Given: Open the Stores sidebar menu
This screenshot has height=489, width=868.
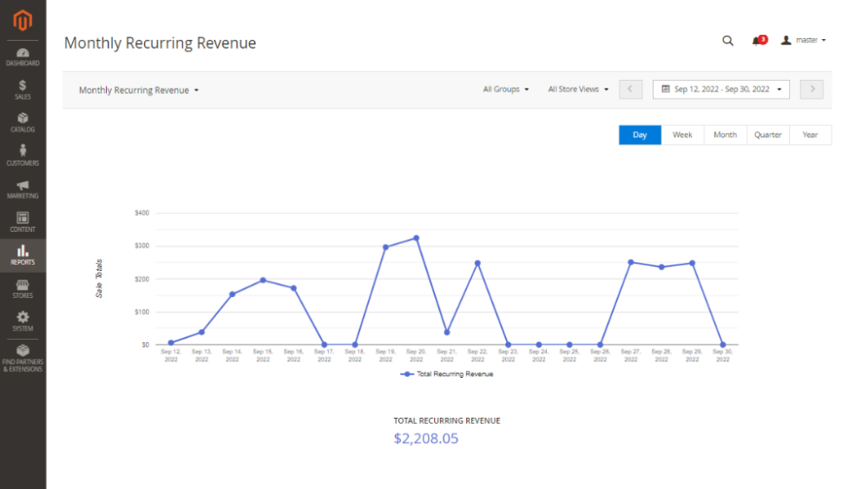Looking at the screenshot, I should [x=23, y=288].
